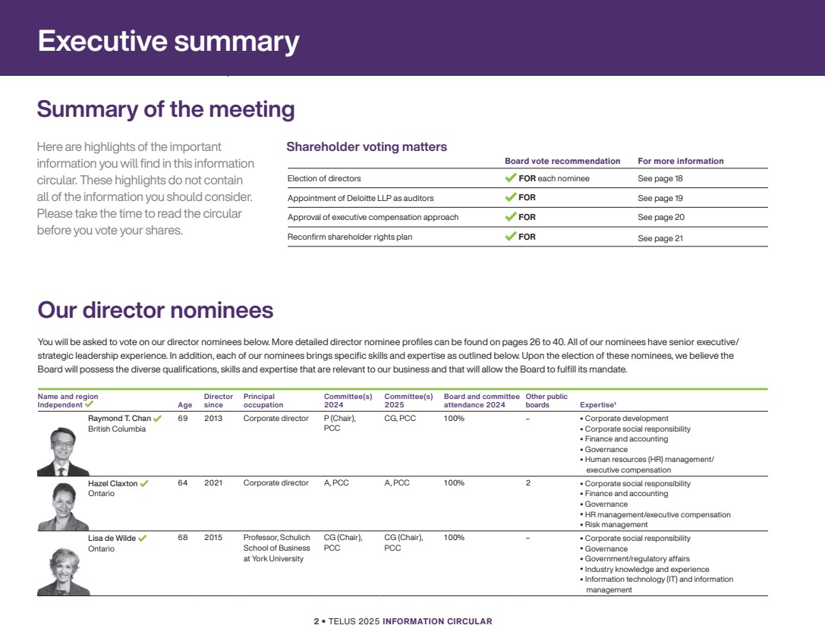Viewport: 825px width, 644px height.
Task: Click the Executive summary banner title
Action: point(168,41)
